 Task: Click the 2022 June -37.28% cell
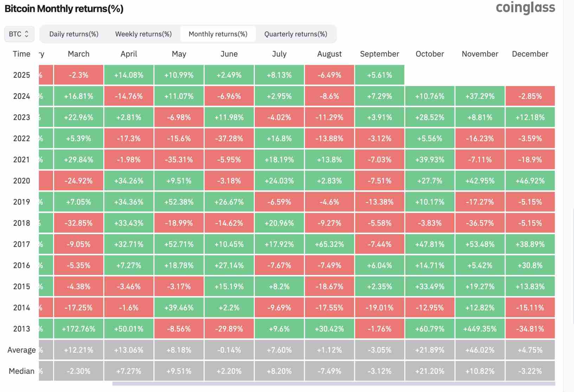click(229, 139)
